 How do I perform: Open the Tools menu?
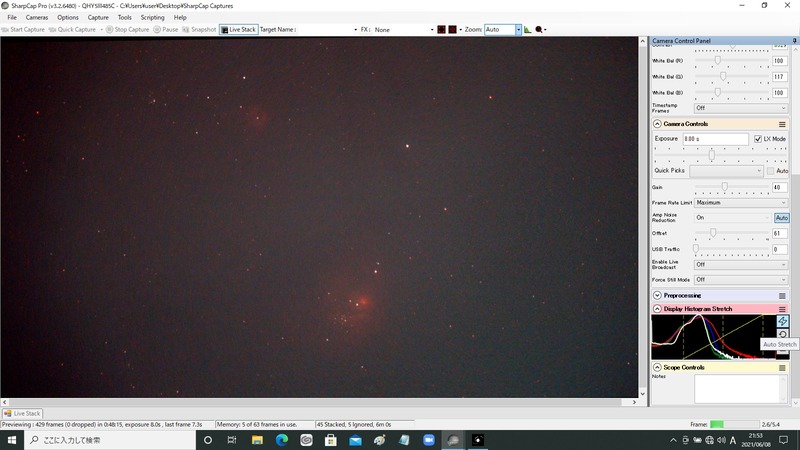click(124, 17)
